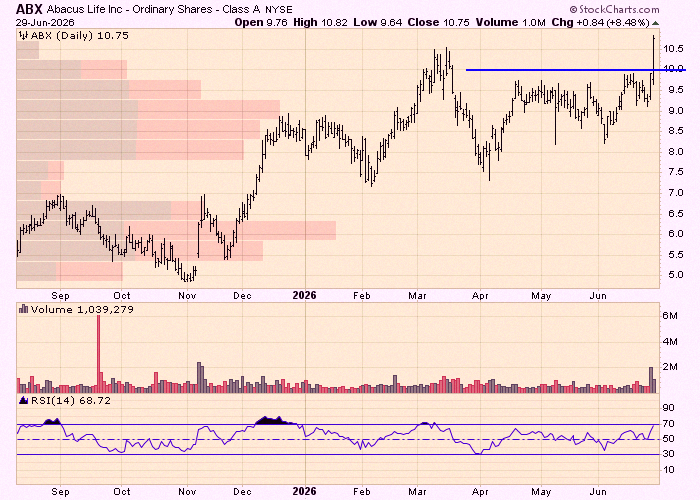Click the Chg +0.84 (+8.48%) value
Screen dimensions: 700x500
(600, 22)
